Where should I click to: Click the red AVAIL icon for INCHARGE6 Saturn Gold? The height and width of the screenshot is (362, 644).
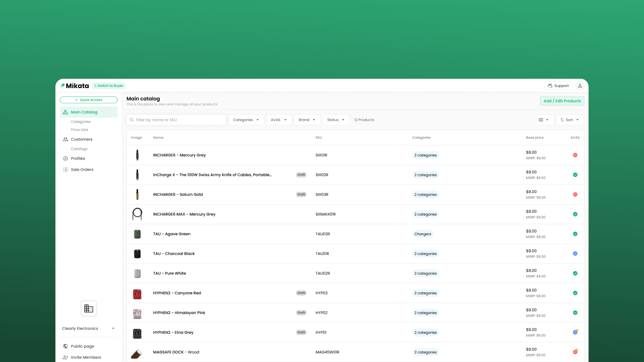click(575, 195)
